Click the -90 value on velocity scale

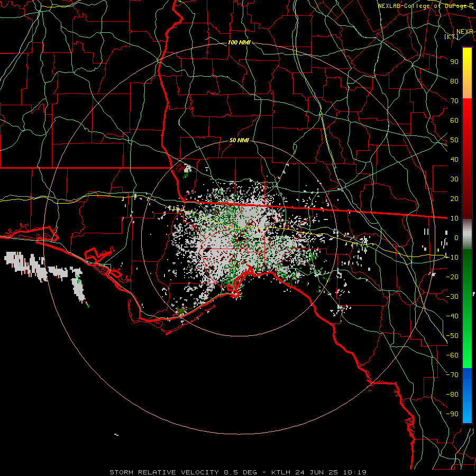452,414
